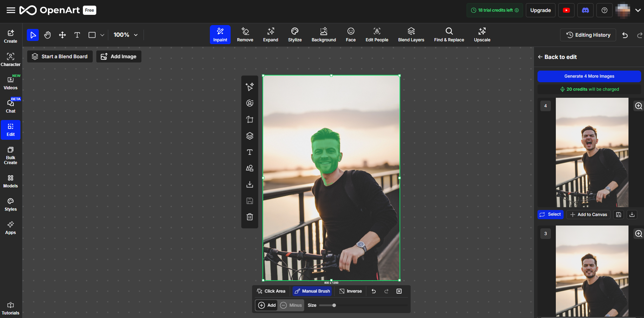Screen dimensions: 644x318
Task: Click the AI magic sparkle canvas tool
Action: (250, 86)
